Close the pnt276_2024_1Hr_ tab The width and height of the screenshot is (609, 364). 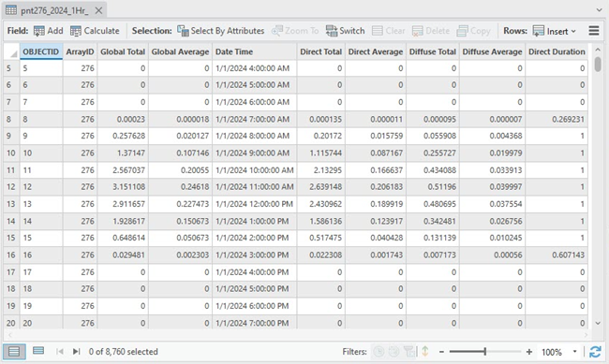tap(99, 10)
